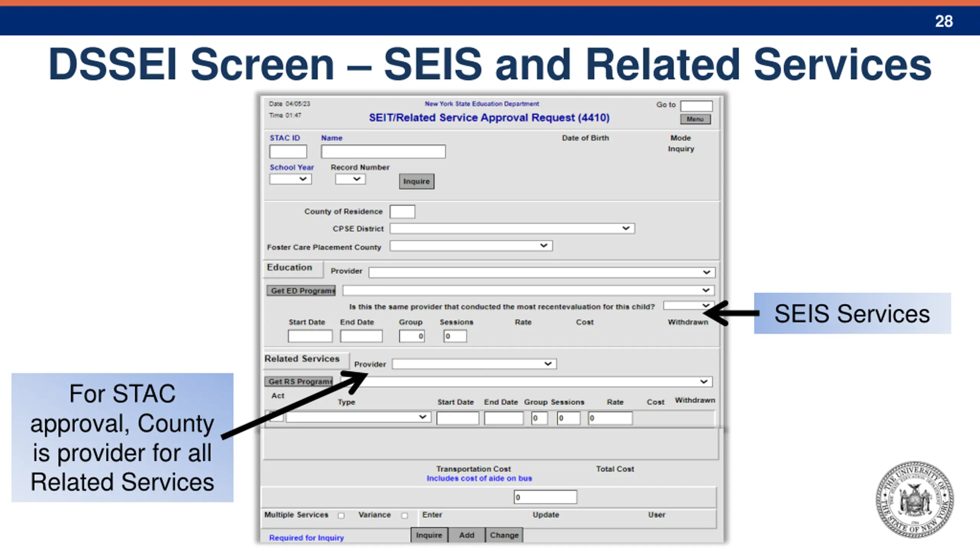Open the Related Services Provider dropdown
Screen dimensions: 980x551
tap(474, 364)
